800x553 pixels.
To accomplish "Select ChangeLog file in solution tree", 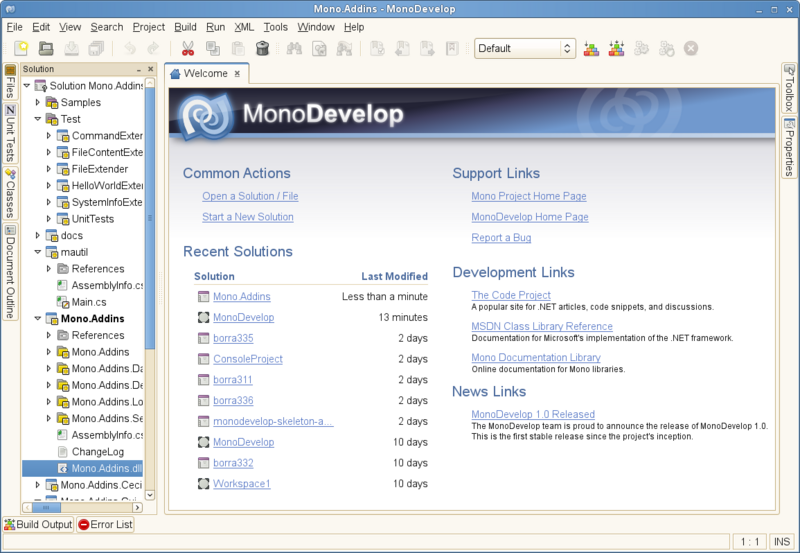I will tap(97, 451).
